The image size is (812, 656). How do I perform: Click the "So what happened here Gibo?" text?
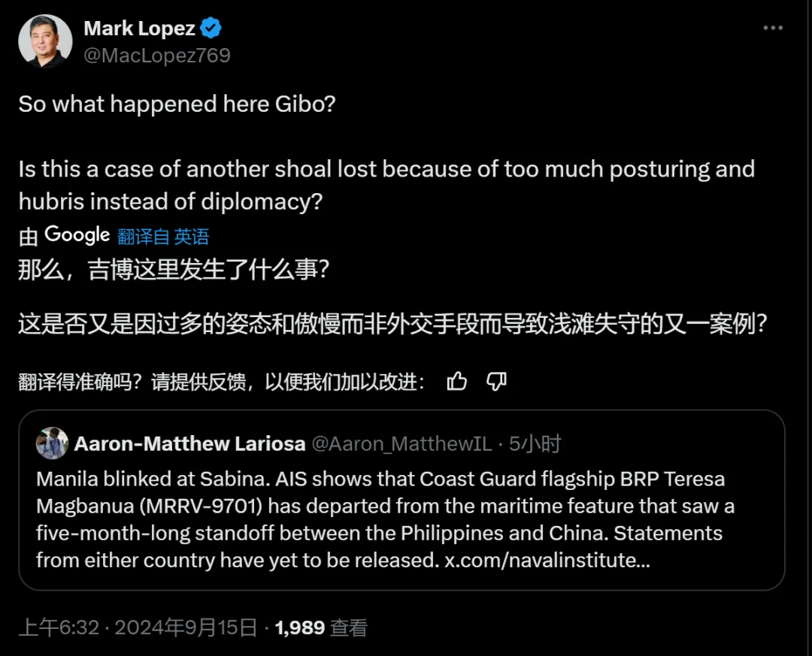tap(177, 104)
